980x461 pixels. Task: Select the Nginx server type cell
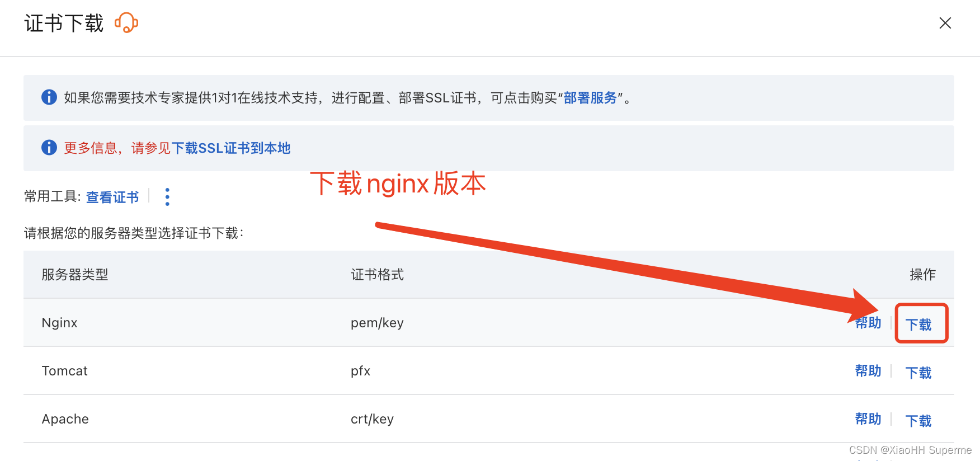tap(60, 323)
